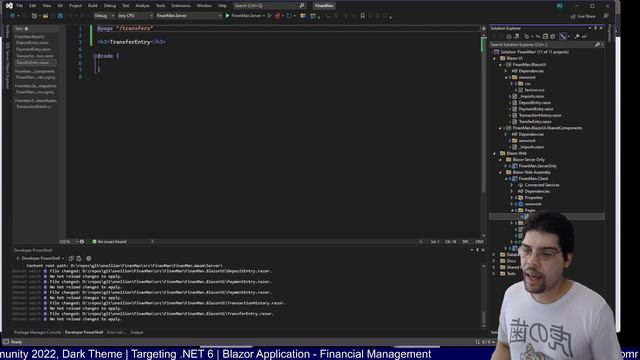Open the Debug menu
This screenshot has width=640, height=360.
tap(109, 6)
